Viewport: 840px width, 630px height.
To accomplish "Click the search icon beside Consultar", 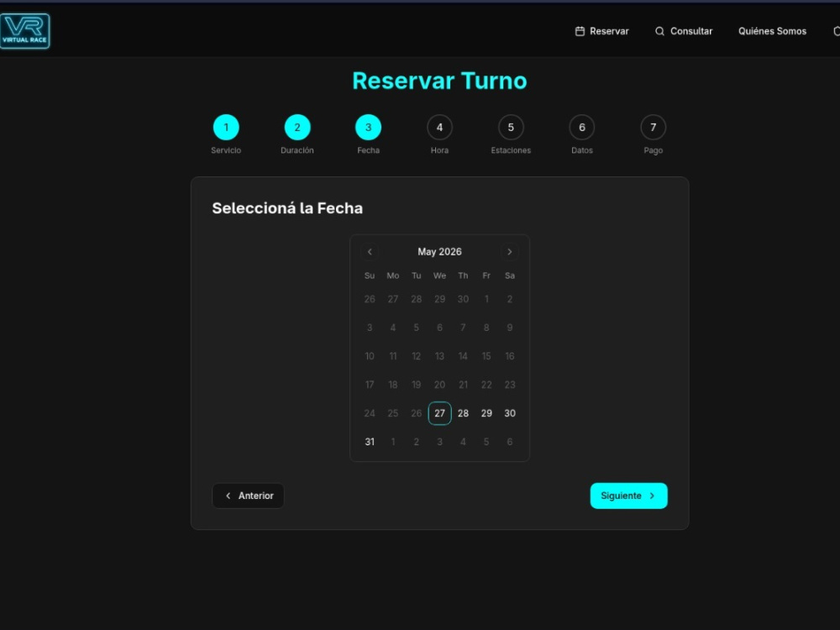I will tap(659, 31).
